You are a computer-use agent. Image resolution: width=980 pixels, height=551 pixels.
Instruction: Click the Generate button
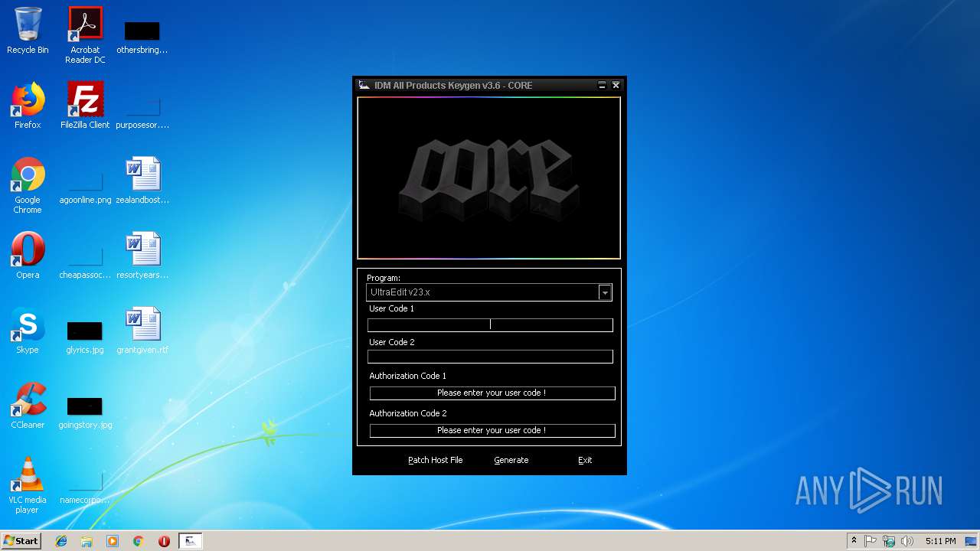point(511,460)
